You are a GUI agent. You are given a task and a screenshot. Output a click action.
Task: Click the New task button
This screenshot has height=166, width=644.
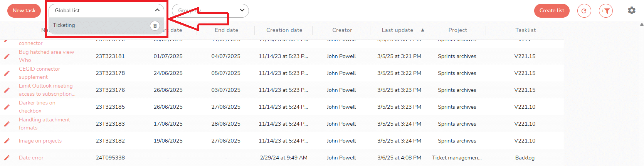tap(24, 11)
